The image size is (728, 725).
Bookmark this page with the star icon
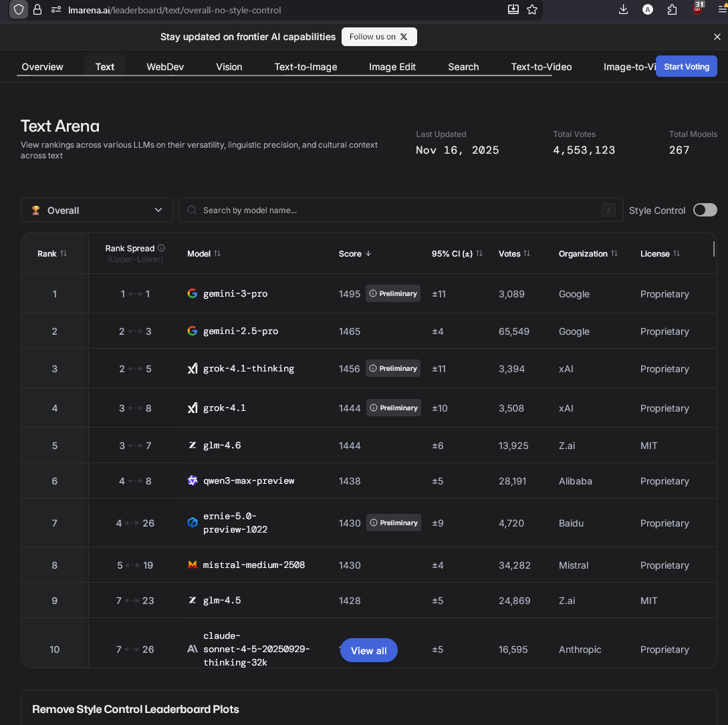(532, 9)
